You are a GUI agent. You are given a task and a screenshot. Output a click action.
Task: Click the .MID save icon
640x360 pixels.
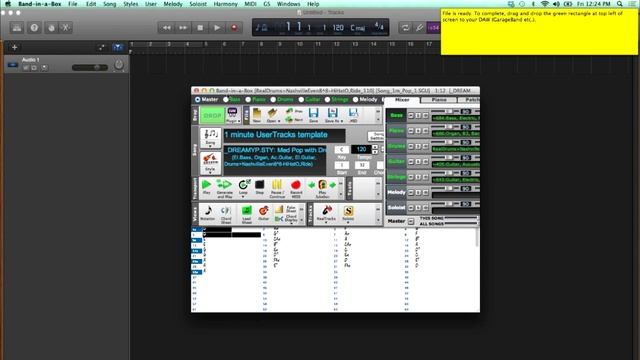(353, 115)
